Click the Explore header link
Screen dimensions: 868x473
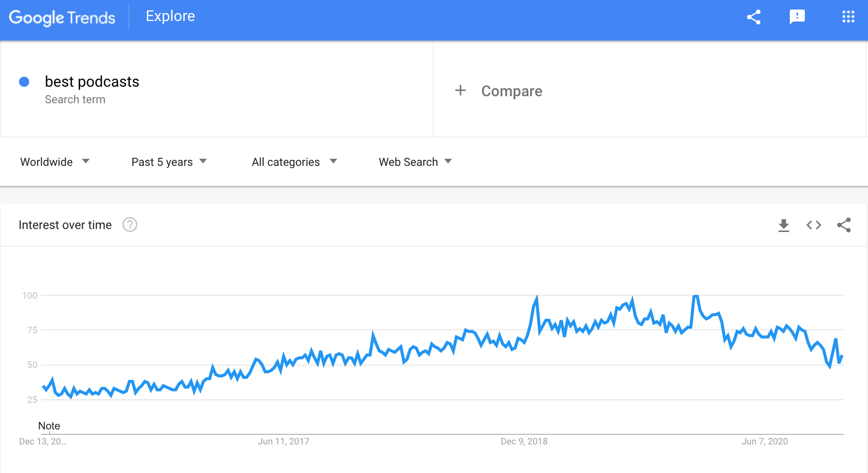pyautogui.click(x=170, y=17)
